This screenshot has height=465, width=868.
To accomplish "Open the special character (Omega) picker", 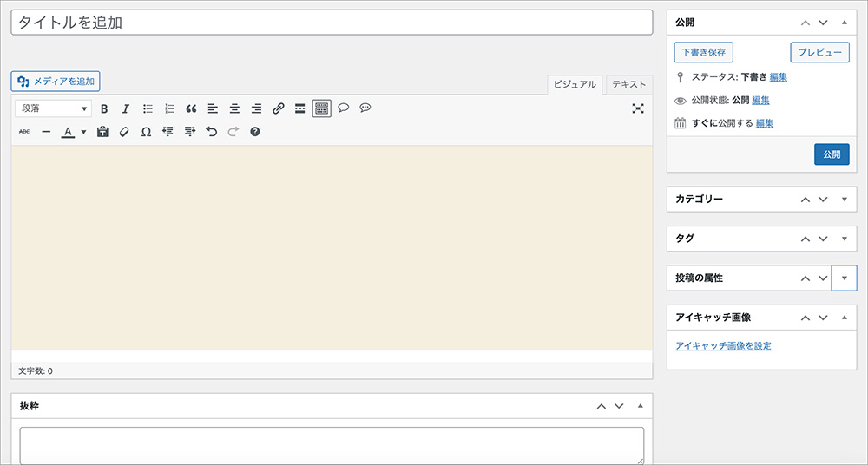I will tap(146, 132).
